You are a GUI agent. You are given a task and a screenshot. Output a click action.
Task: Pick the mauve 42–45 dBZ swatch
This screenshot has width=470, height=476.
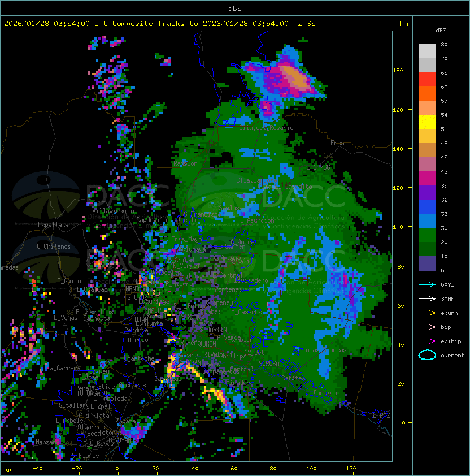coord(427,165)
